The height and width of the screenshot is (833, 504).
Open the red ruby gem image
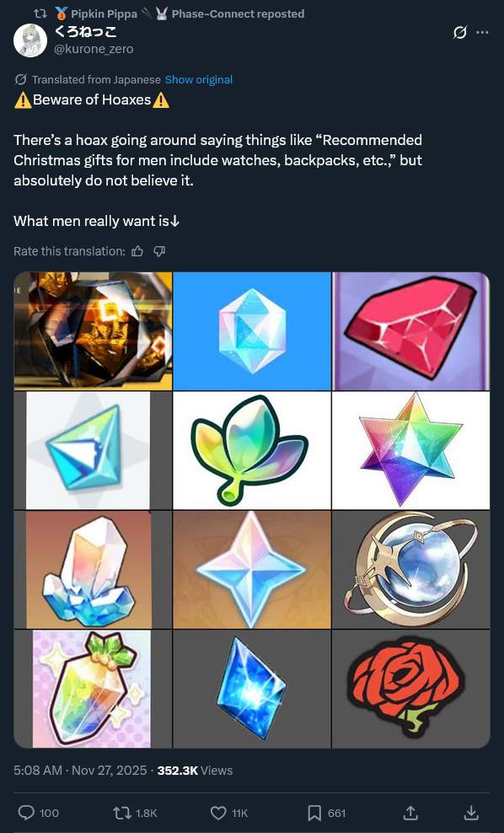(x=411, y=331)
